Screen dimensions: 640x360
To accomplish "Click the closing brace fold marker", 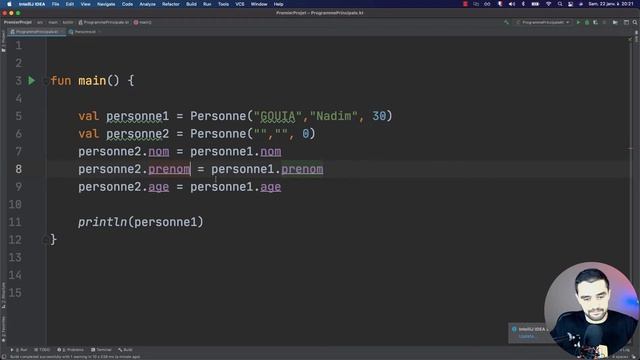I will tap(45, 240).
